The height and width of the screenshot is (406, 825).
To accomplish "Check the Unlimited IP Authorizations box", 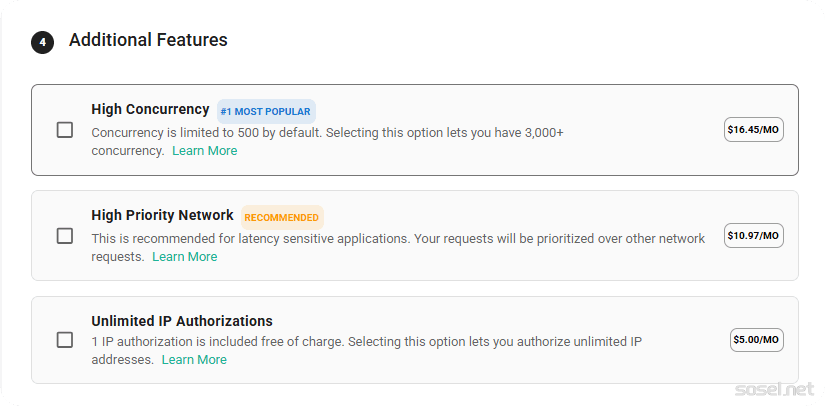I will [x=65, y=340].
